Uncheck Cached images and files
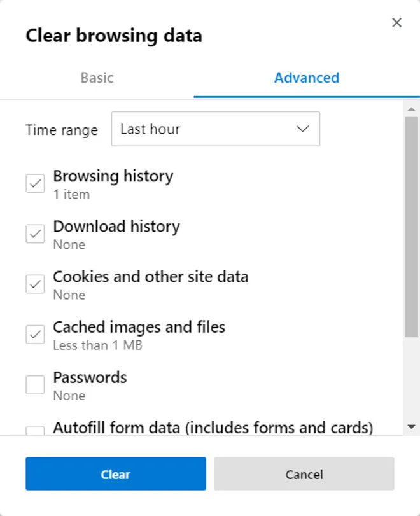 point(35,335)
